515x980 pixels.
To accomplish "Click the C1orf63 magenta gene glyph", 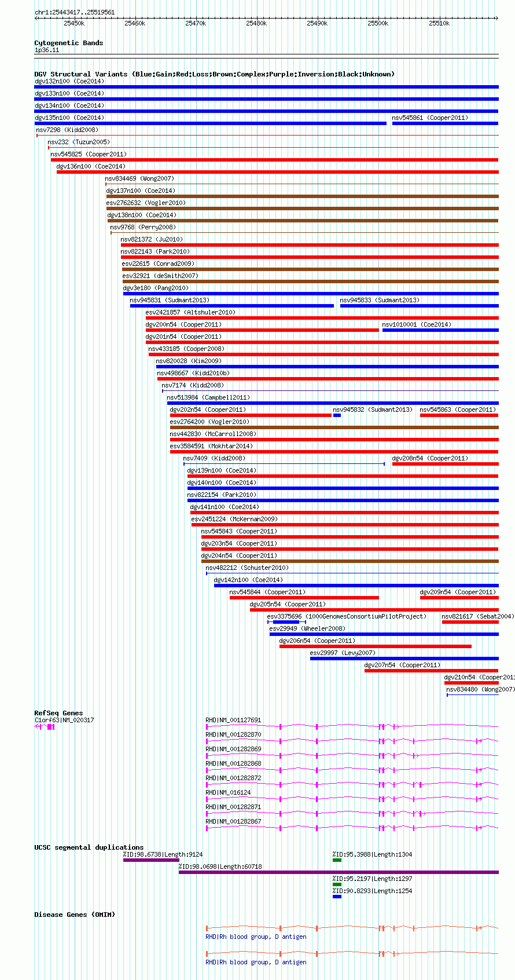I will [45, 726].
